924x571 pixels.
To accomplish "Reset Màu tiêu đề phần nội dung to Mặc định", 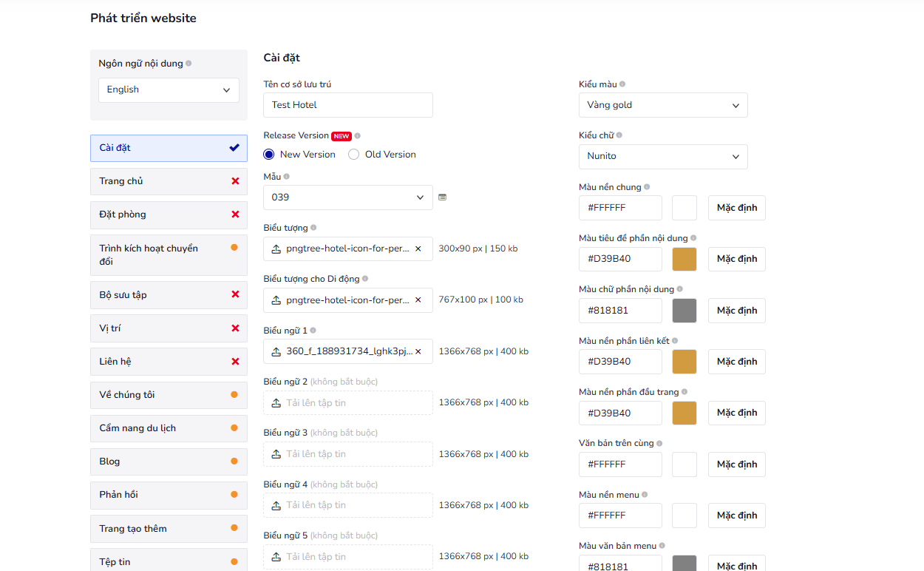I will pyautogui.click(x=737, y=259).
